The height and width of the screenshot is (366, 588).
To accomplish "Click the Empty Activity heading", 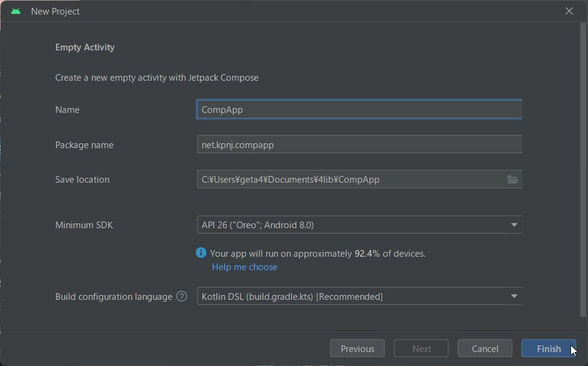I will 85,47.
